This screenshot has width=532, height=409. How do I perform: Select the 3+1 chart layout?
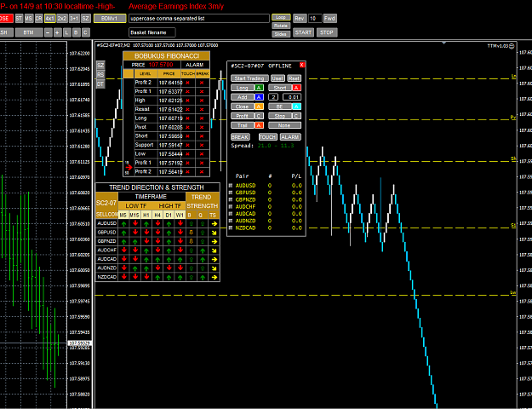tap(74, 19)
